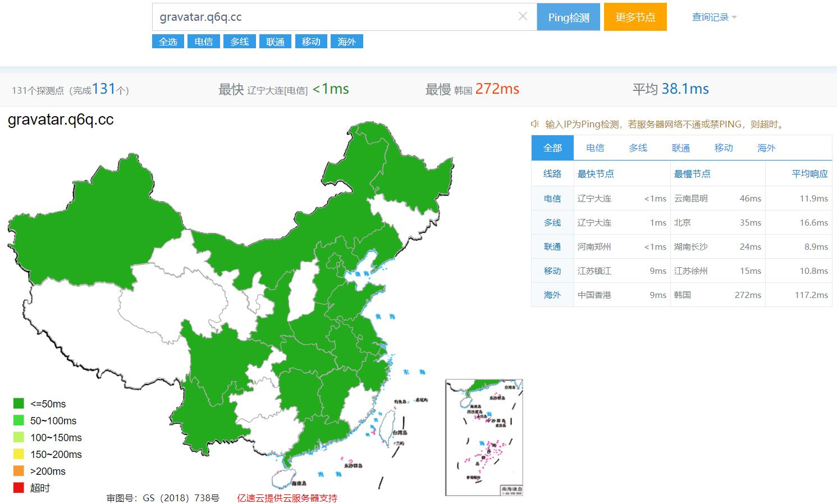Click the 电信 row link in table
This screenshot has height=504, width=837.
pyautogui.click(x=552, y=198)
